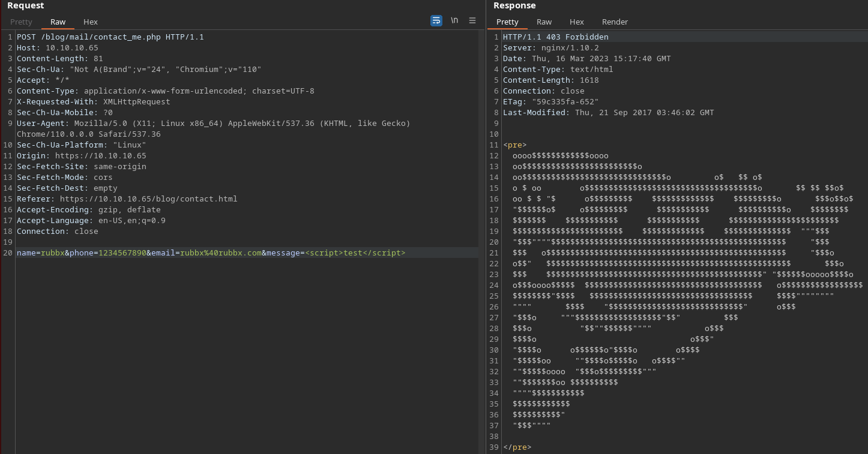Click the Referer header URL in request
Image resolution: width=868 pixels, height=454 pixels.
148,199
